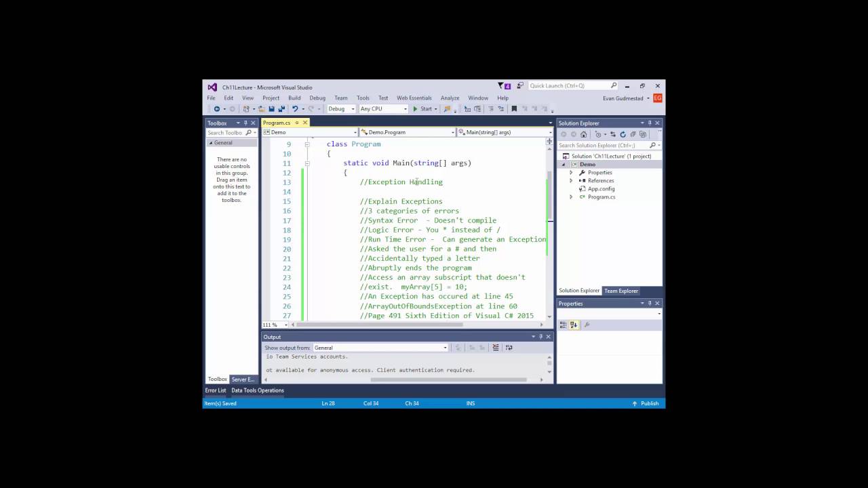Expand the Properties node in Solution Explorer
The width and height of the screenshot is (868, 488).
point(571,173)
